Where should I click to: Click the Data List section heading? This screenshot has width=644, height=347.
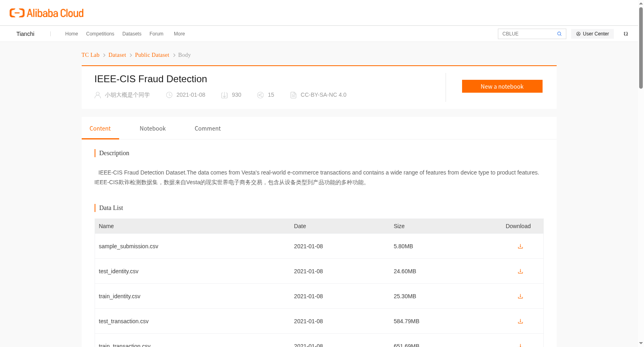tap(111, 208)
